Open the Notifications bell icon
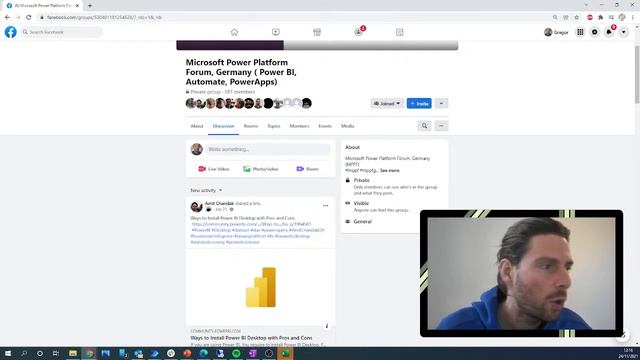Screen dimensions: 640x360 (609, 32)
